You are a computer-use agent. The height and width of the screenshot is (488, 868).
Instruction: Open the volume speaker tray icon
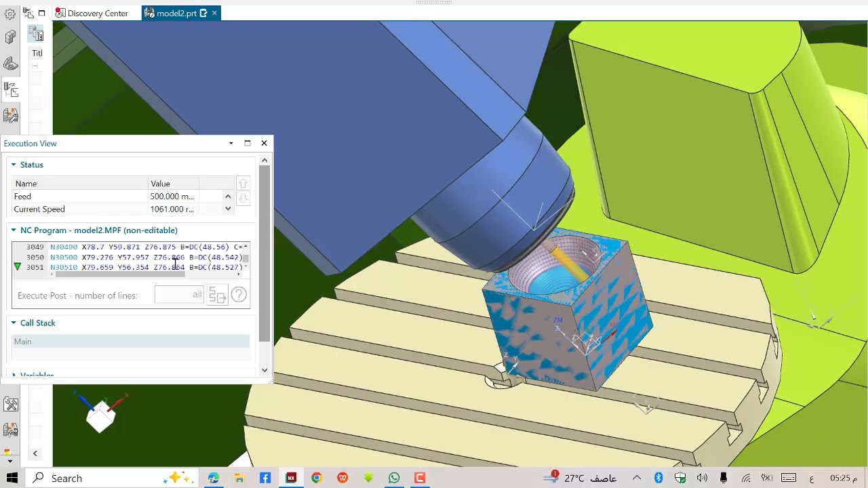point(702,478)
